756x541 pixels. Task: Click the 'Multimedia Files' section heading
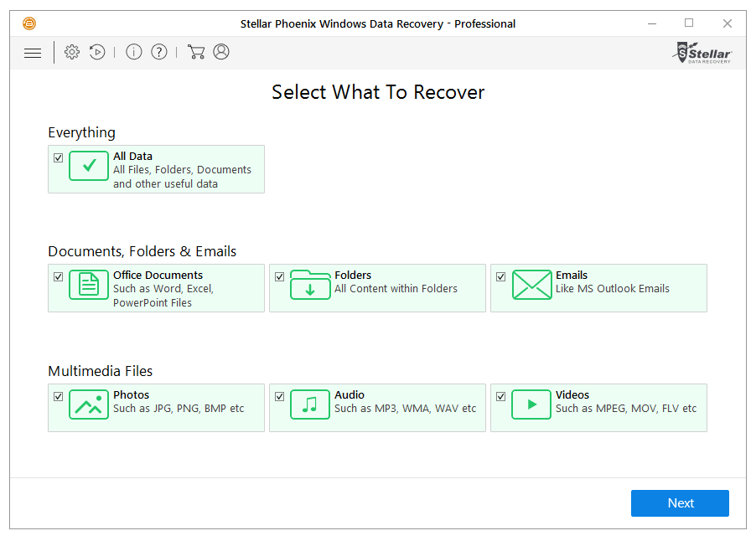click(101, 371)
